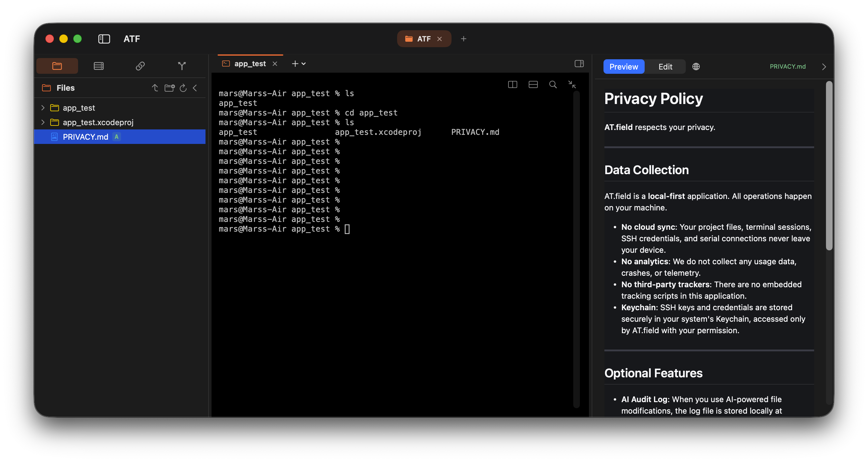Image resolution: width=868 pixels, height=462 pixels.
Task: Search in the terminal
Action: (x=553, y=85)
